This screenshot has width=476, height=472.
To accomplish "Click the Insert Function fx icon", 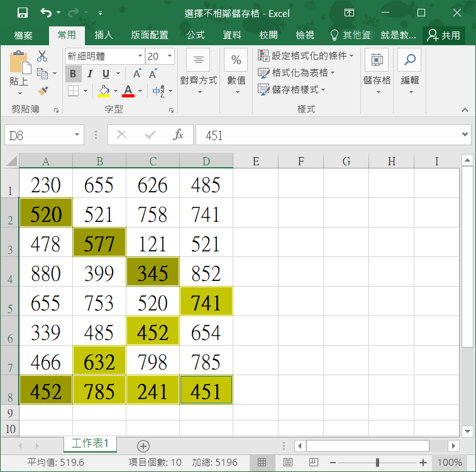I will point(179,135).
